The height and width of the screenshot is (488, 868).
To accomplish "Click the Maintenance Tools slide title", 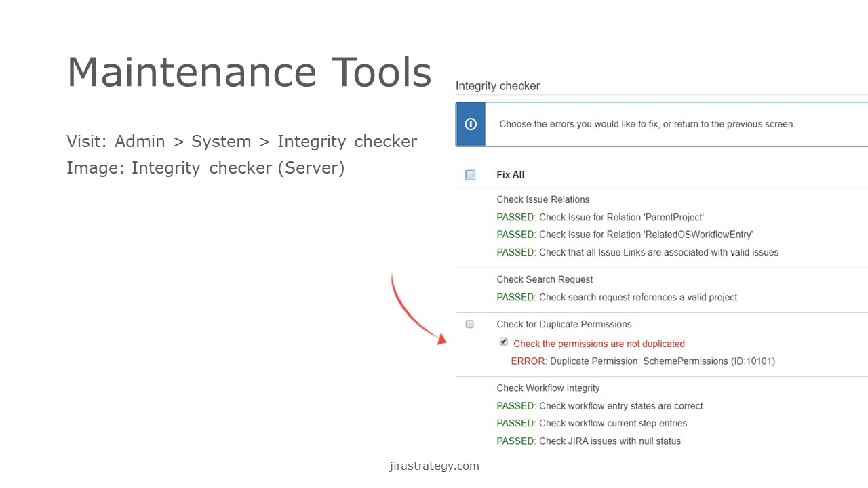I will tap(249, 72).
